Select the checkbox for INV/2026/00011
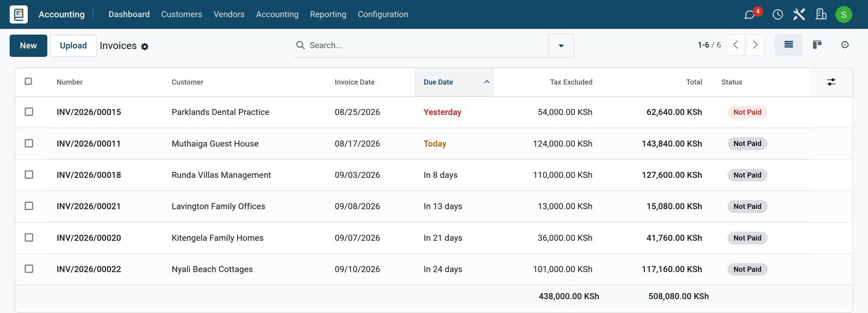 pyautogui.click(x=29, y=143)
